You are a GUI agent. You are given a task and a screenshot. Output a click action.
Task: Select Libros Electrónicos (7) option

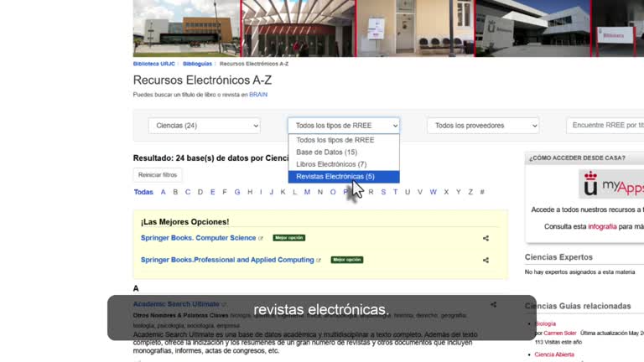pos(344,164)
